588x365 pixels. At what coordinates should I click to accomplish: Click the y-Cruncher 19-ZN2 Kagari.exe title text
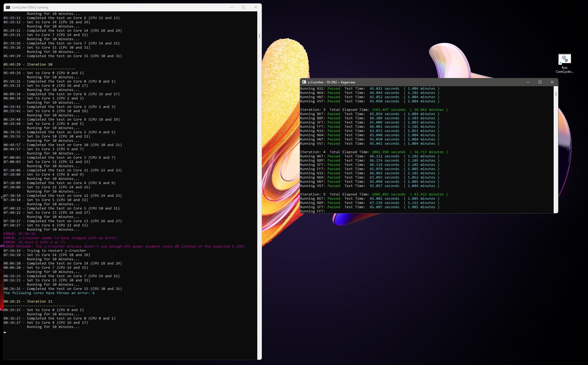click(331, 82)
